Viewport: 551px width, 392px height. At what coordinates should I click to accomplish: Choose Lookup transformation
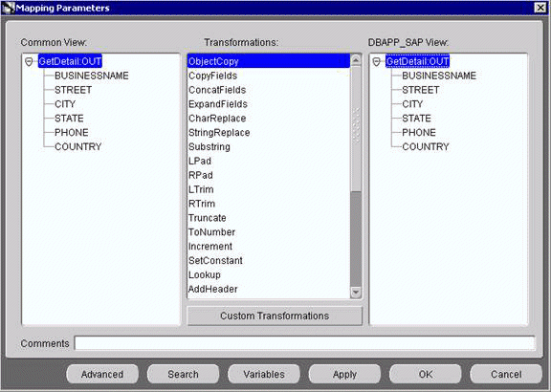pyautogui.click(x=269, y=275)
